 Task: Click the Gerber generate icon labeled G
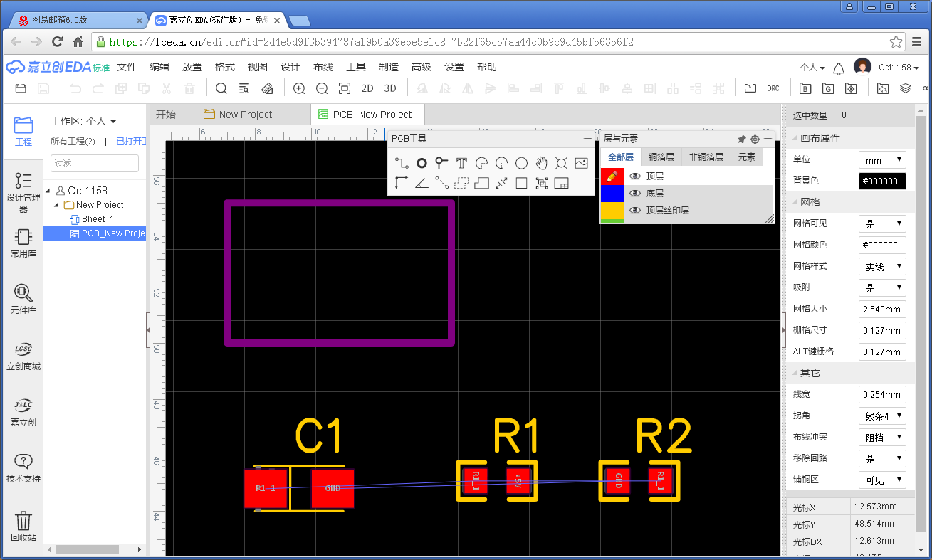pos(827,88)
